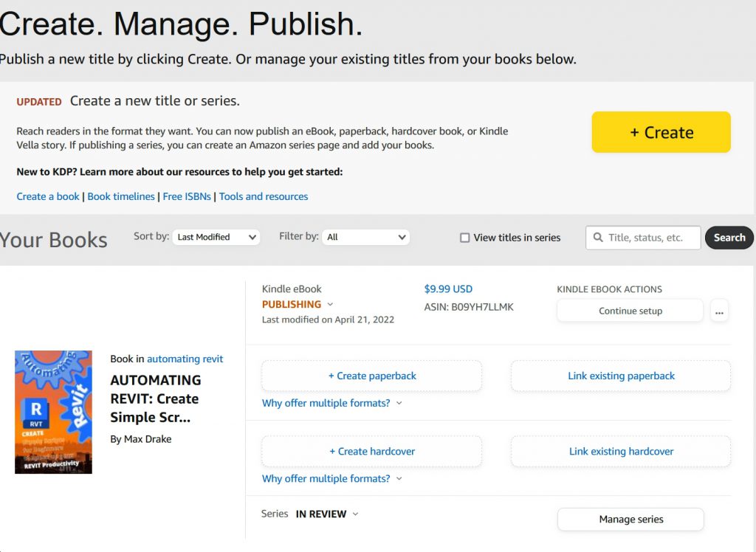Open Tools and resources link
This screenshot has width=756, height=552.
[264, 196]
